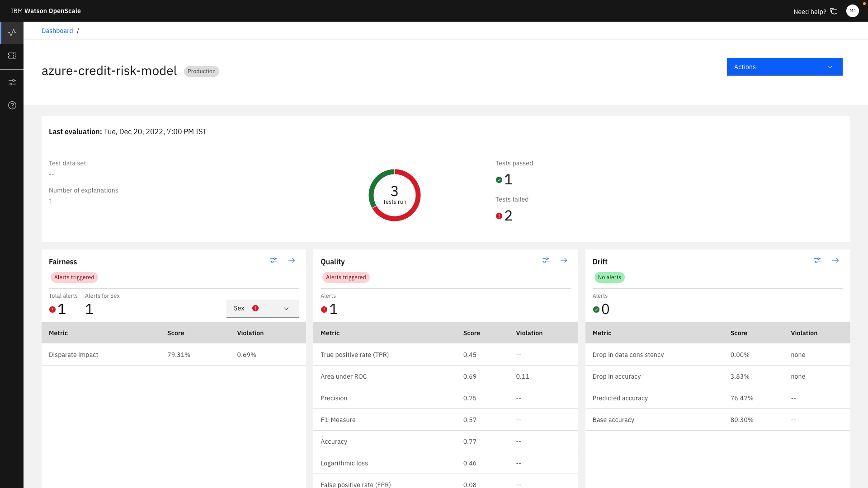The image size is (868, 488).
Task: Open the Help question-mark icon in sidebar
Action: pos(12,105)
